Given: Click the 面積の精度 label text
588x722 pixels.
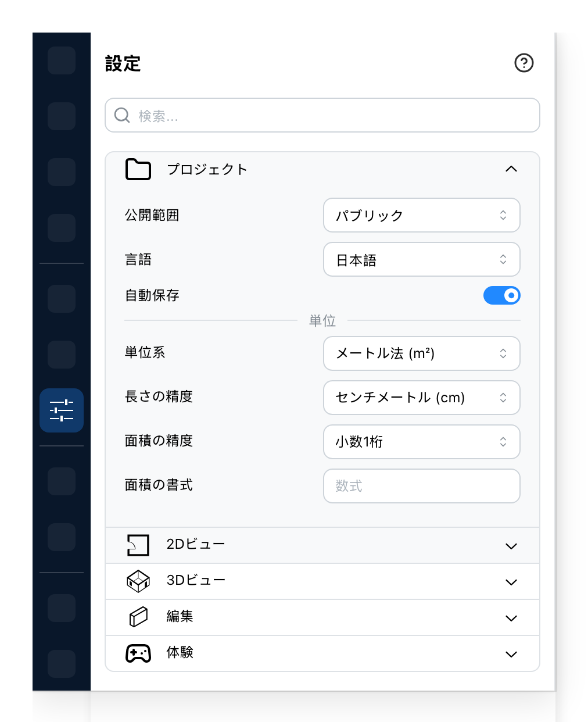Looking at the screenshot, I should click(159, 441).
